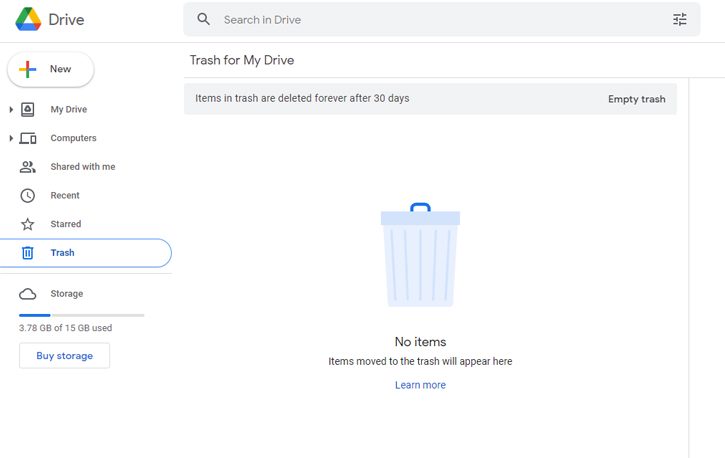725x458 pixels.
Task: Click the Google Drive logo icon
Action: click(x=28, y=19)
